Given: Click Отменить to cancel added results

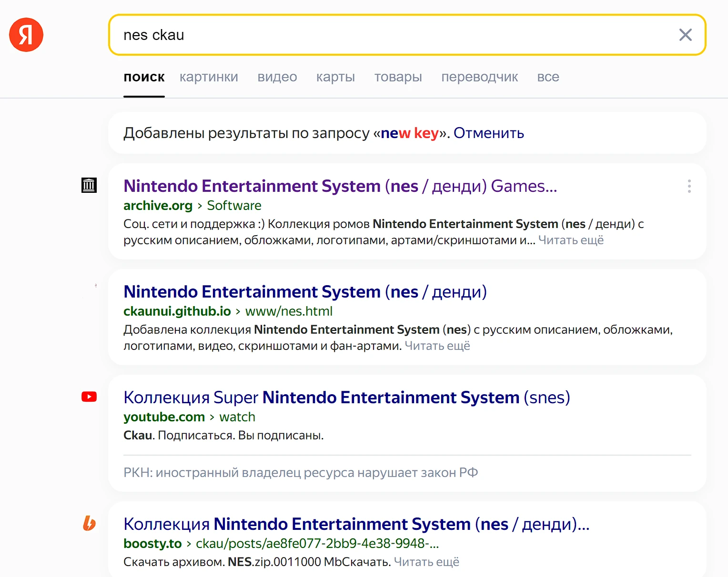Looking at the screenshot, I should pyautogui.click(x=488, y=133).
